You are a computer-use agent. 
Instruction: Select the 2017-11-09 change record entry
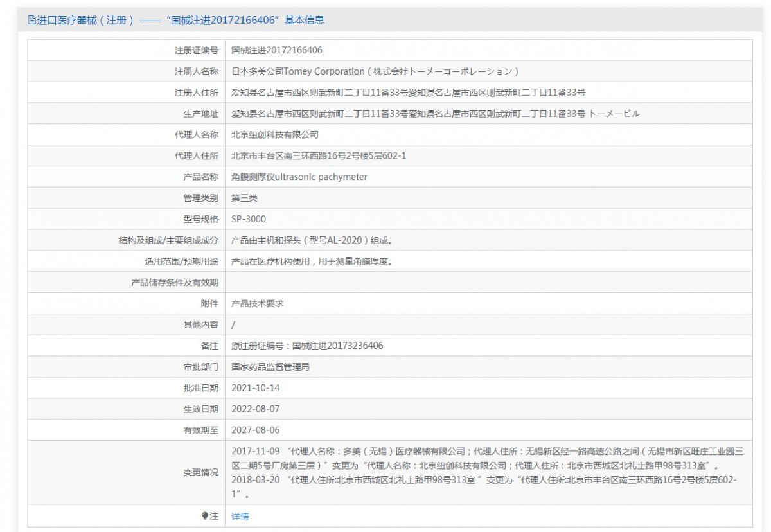point(488,459)
